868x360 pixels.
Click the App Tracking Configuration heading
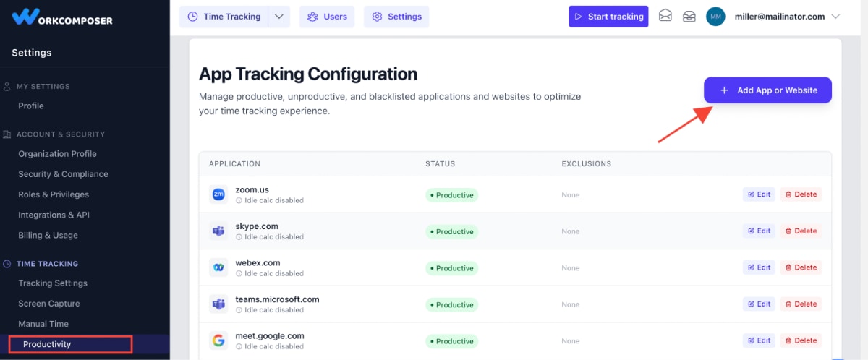tap(308, 74)
